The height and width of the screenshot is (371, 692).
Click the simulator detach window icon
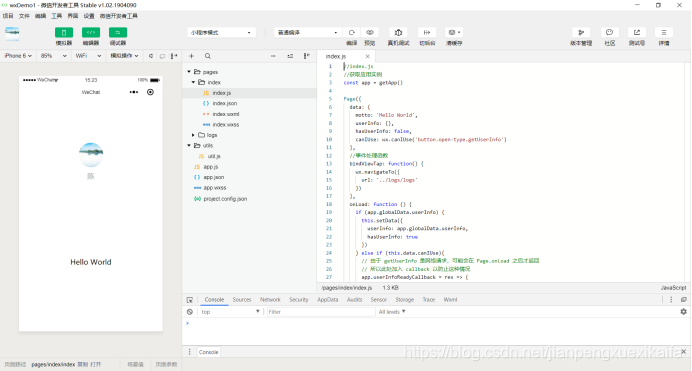tap(162, 56)
